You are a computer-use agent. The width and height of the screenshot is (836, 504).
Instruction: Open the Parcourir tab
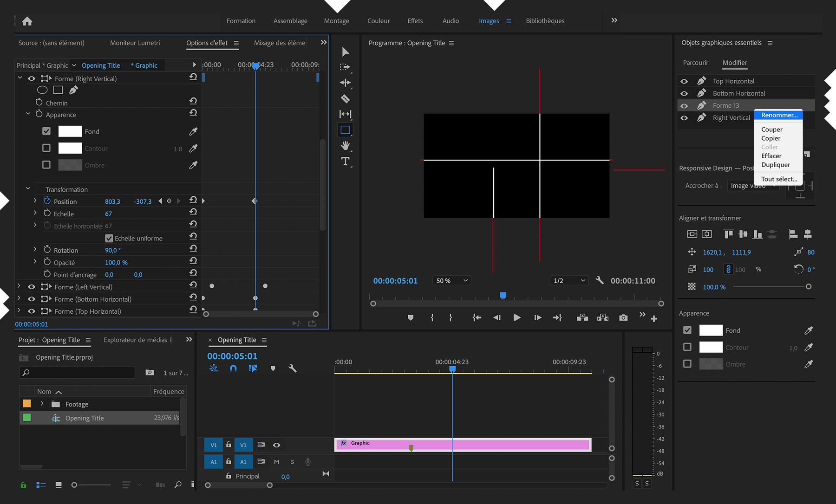[695, 63]
